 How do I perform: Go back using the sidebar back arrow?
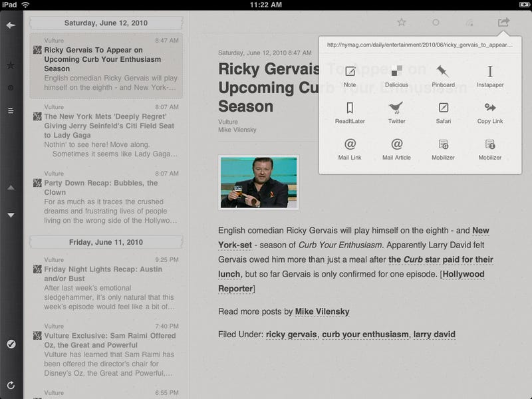(11, 25)
